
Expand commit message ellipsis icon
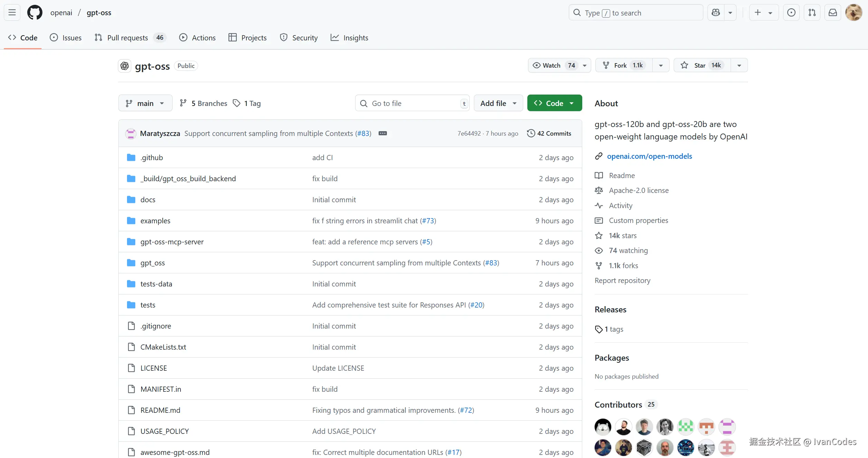(383, 133)
